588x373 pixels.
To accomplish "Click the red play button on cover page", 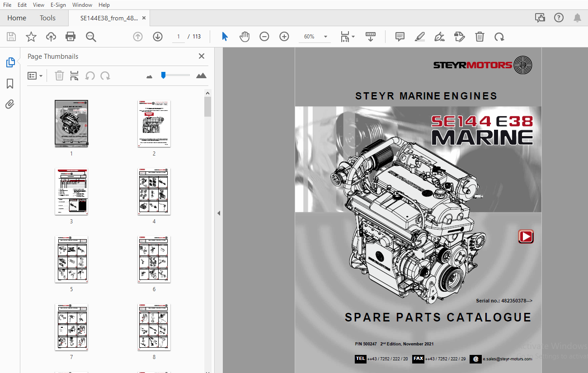I will click(x=526, y=236).
